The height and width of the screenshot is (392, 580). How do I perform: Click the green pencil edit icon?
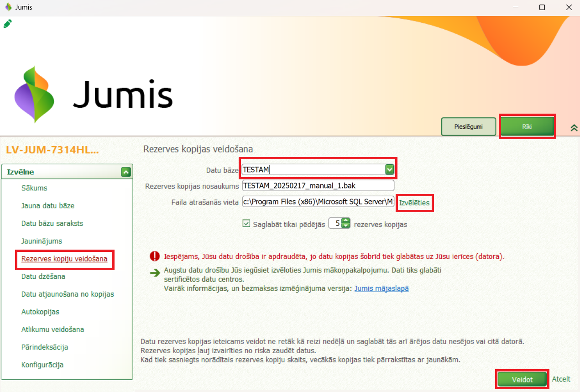point(7,23)
